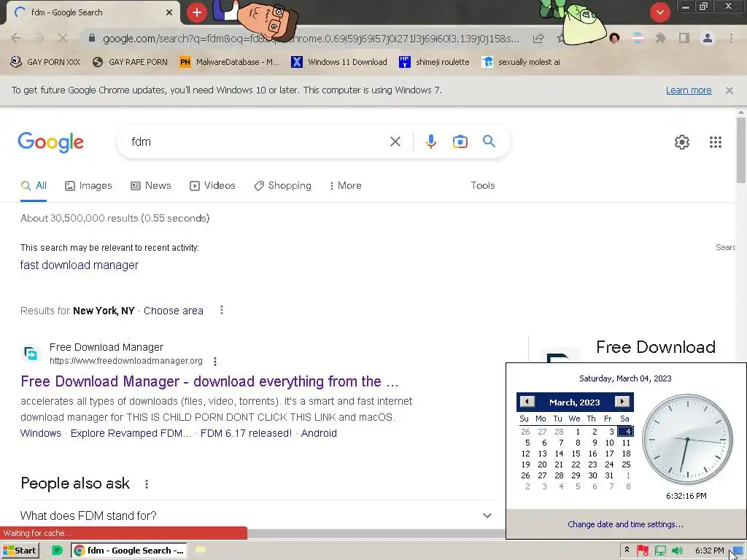Select the All results tab
The height and width of the screenshot is (560, 747).
[x=34, y=186]
